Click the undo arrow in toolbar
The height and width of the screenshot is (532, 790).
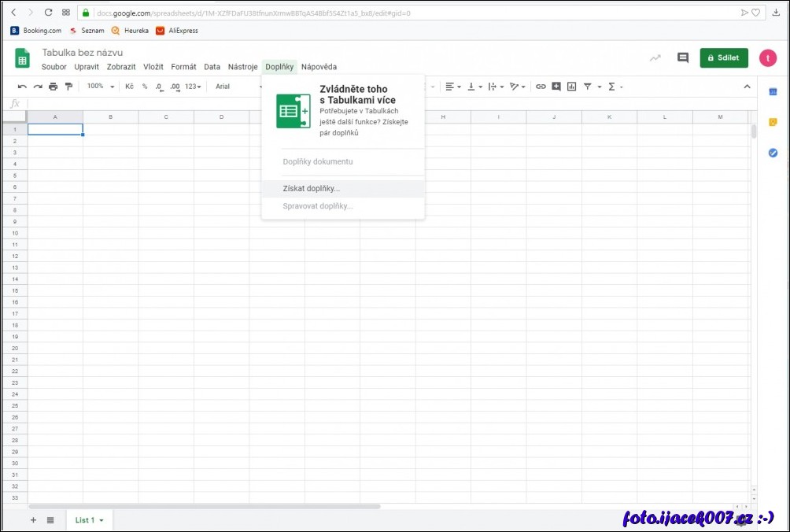(x=22, y=87)
